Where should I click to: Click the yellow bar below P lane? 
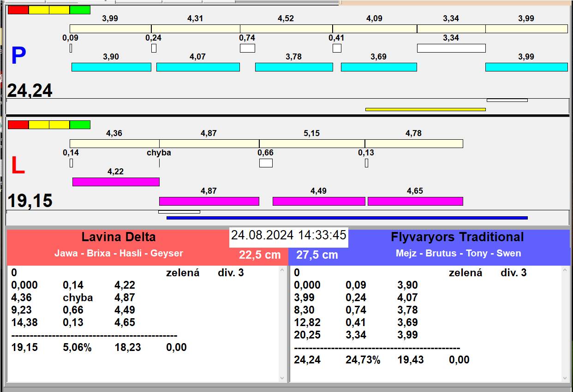click(425, 109)
